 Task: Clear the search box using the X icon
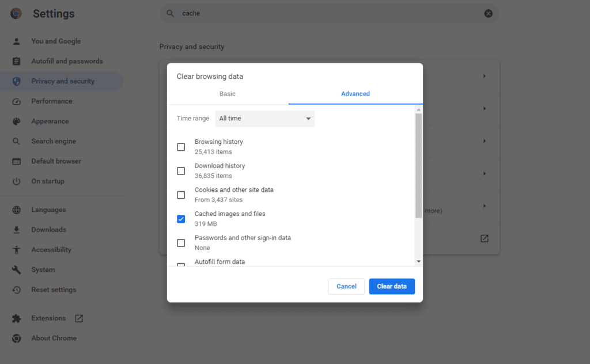click(x=488, y=13)
